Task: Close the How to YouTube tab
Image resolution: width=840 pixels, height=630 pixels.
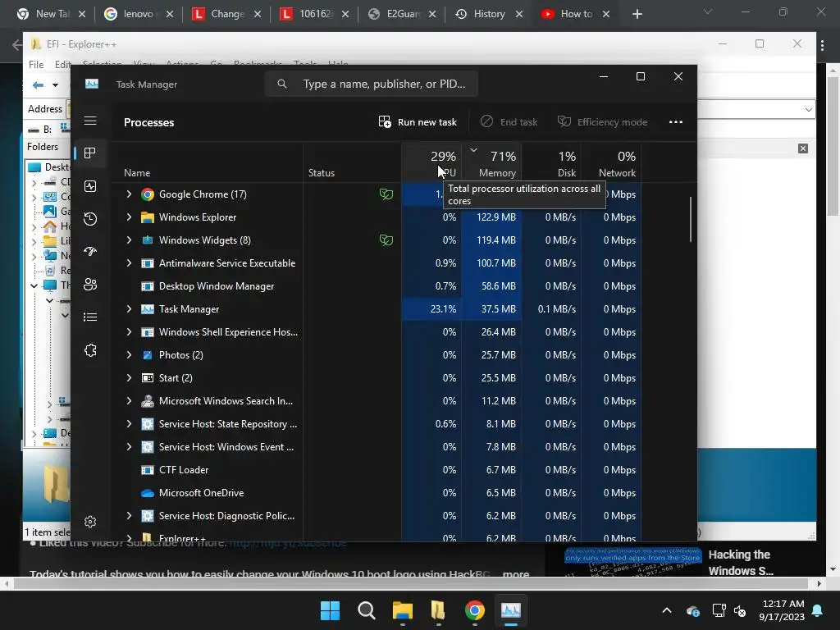Action: tap(606, 14)
